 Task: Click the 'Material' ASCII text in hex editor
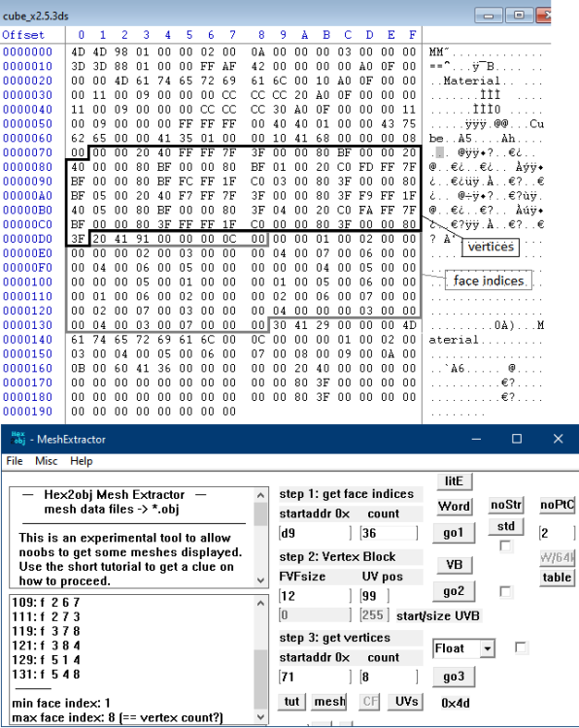472,81
